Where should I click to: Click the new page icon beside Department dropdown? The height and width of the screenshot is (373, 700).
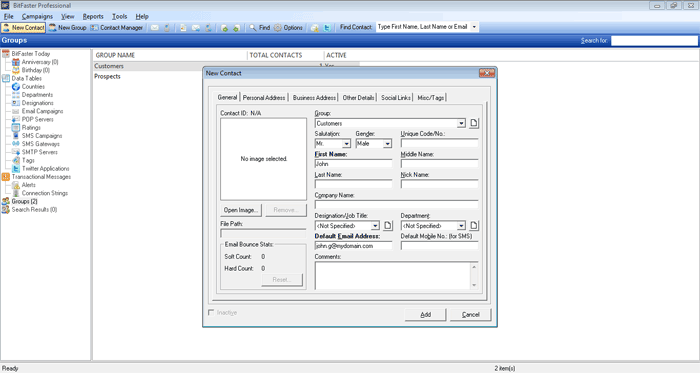(x=474, y=226)
